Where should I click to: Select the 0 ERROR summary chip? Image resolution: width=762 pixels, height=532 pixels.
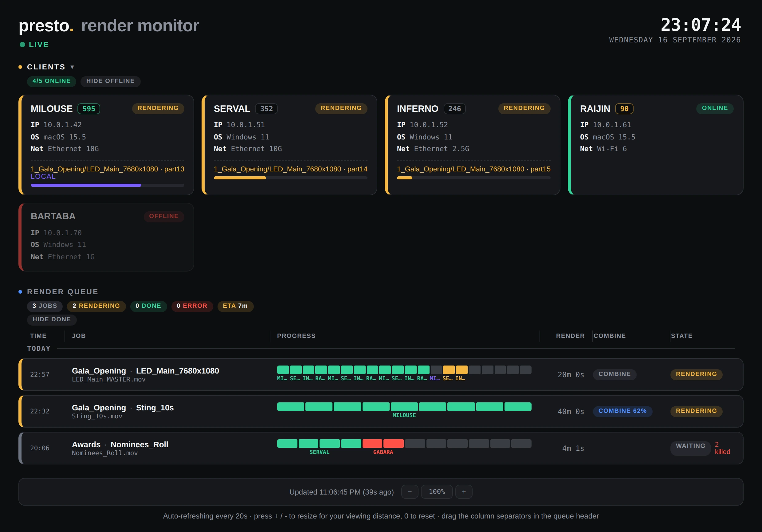coord(192,306)
